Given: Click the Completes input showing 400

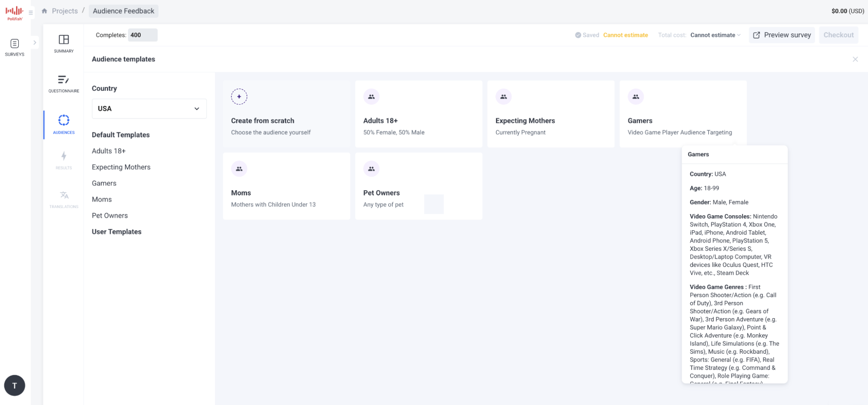Looking at the screenshot, I should [142, 35].
